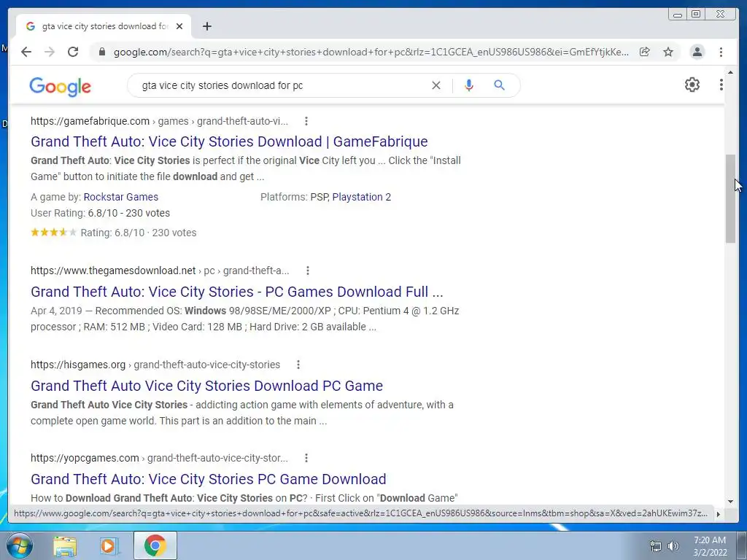Viewport: 747px width, 560px height.
Task: Click yopcgames.com URL breadcrumb
Action: [x=159, y=458]
